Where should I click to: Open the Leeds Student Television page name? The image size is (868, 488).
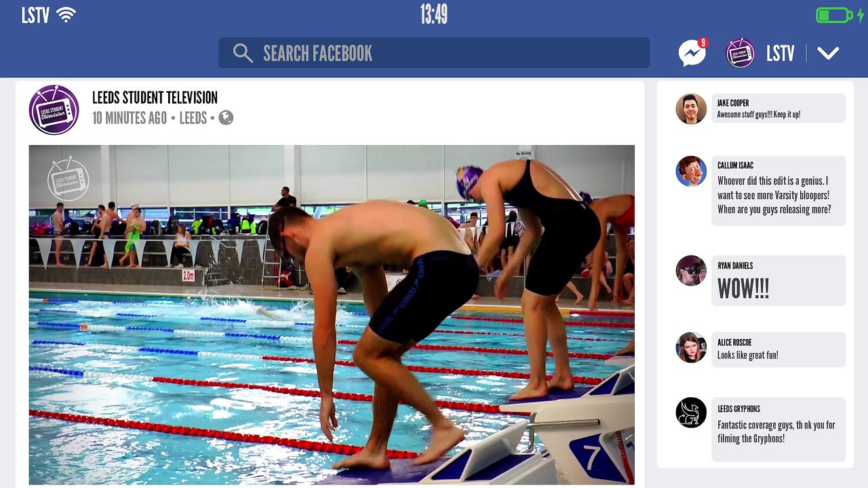click(x=155, y=98)
